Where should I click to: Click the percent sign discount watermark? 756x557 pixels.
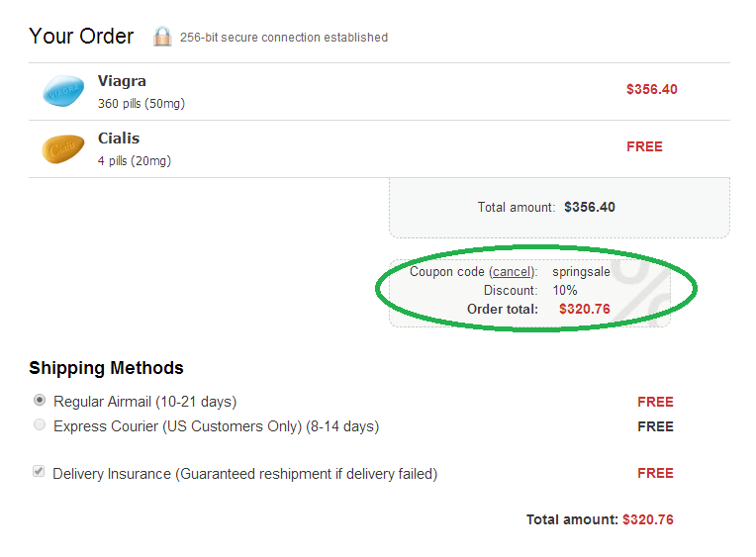pos(643,293)
